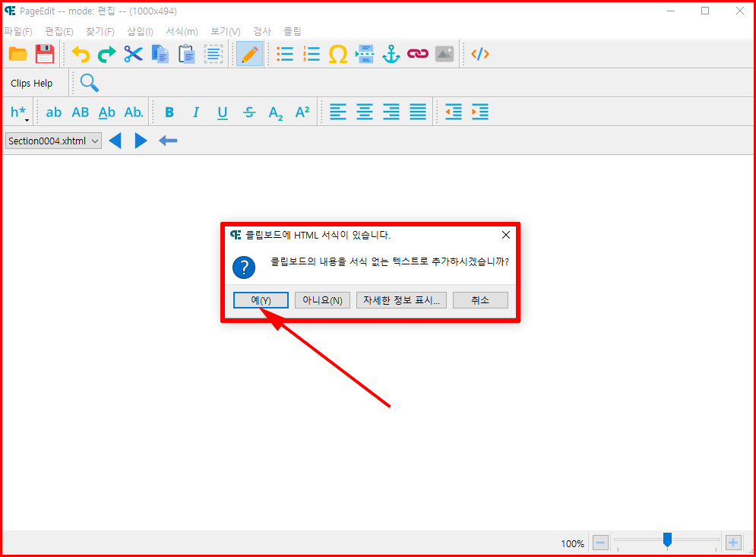Close the clipboard HTML dialog
Image resolution: width=756 pixels, height=557 pixels.
point(506,235)
